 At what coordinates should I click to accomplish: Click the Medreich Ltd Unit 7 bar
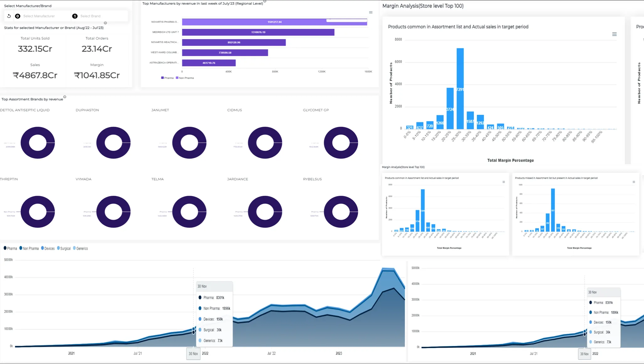[x=258, y=32]
